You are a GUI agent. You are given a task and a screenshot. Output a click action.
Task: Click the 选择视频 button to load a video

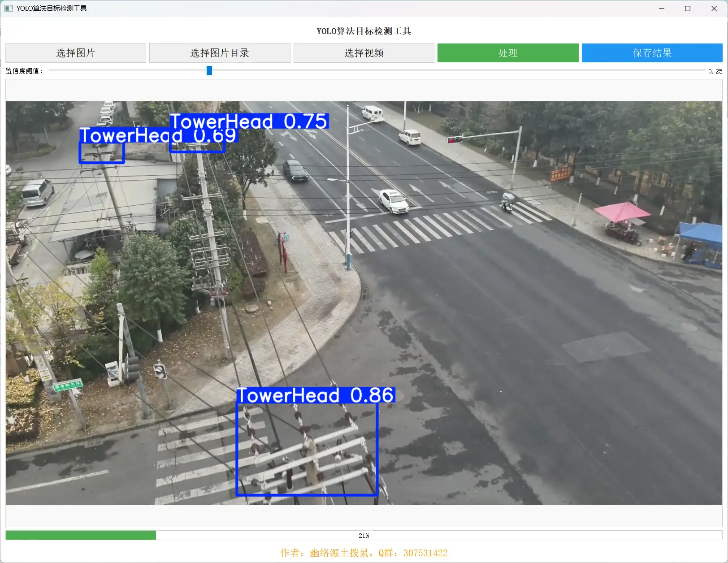coord(364,52)
